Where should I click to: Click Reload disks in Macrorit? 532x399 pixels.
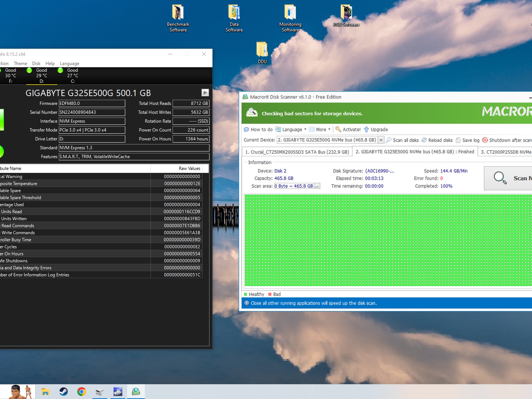click(437, 140)
